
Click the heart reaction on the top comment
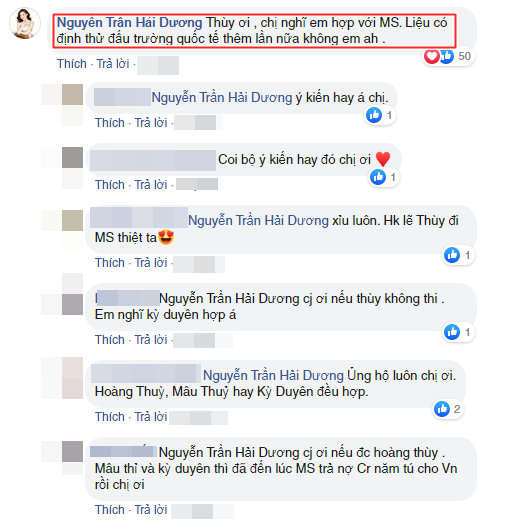point(431,56)
